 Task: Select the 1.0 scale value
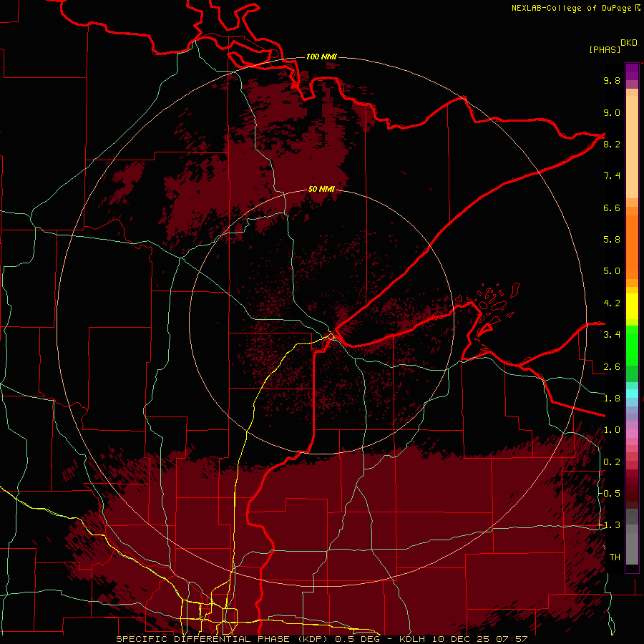[x=612, y=430]
